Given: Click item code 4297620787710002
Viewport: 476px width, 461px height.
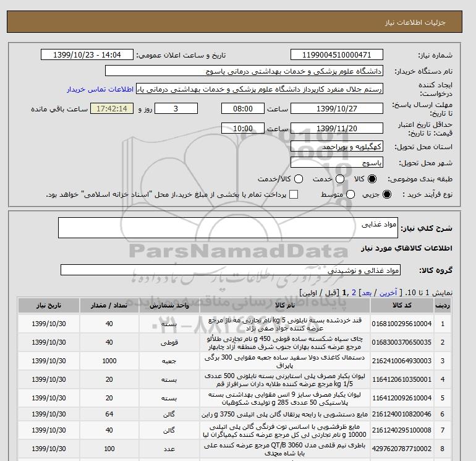Looking at the screenshot, I should pos(402,449).
